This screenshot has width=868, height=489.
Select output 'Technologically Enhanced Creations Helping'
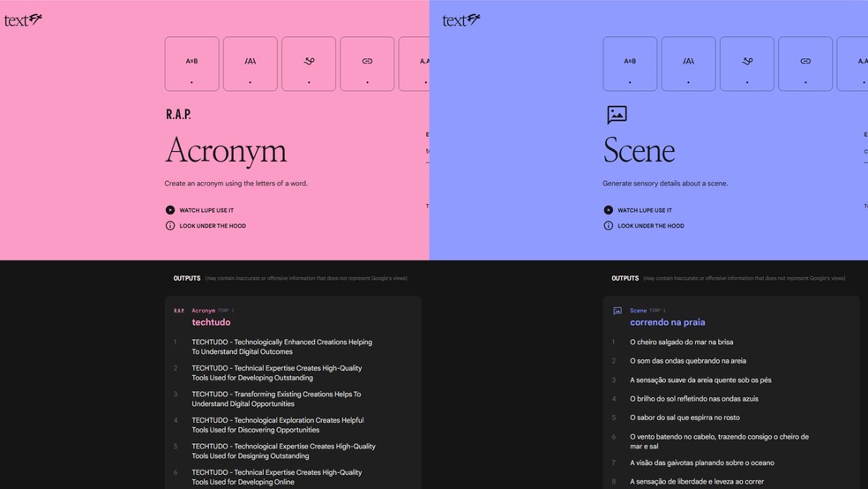281,347
